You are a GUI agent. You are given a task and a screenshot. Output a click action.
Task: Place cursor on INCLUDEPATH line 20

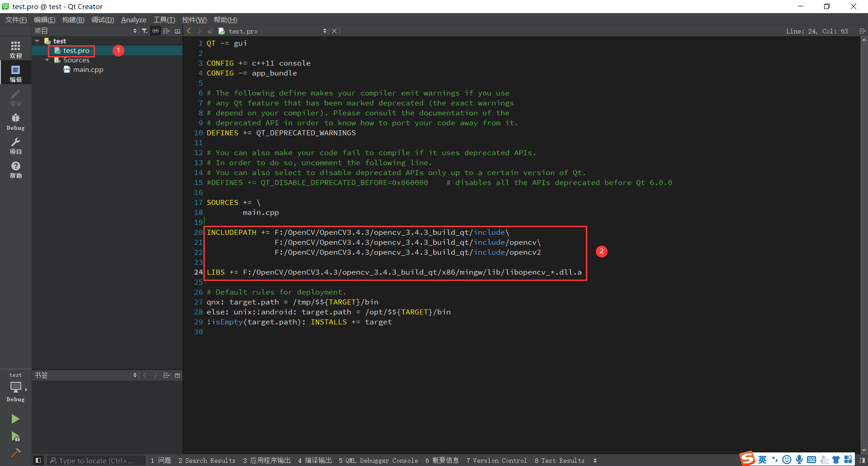click(358, 232)
